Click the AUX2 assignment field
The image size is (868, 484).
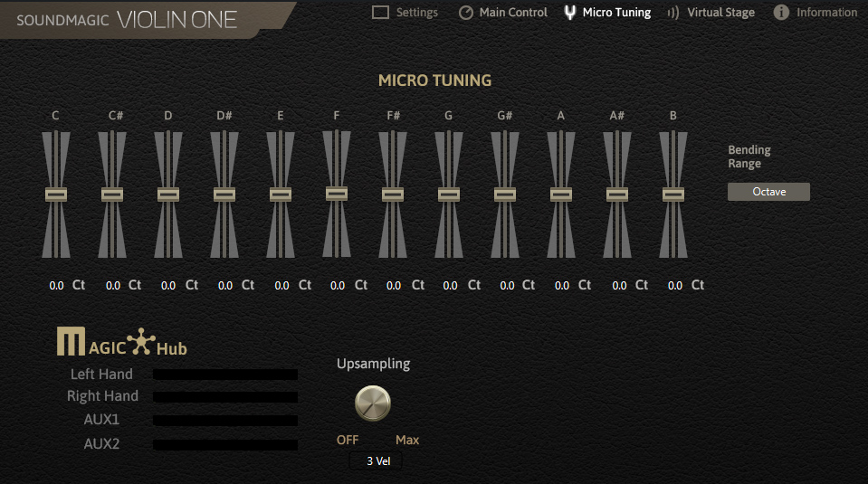click(224, 444)
